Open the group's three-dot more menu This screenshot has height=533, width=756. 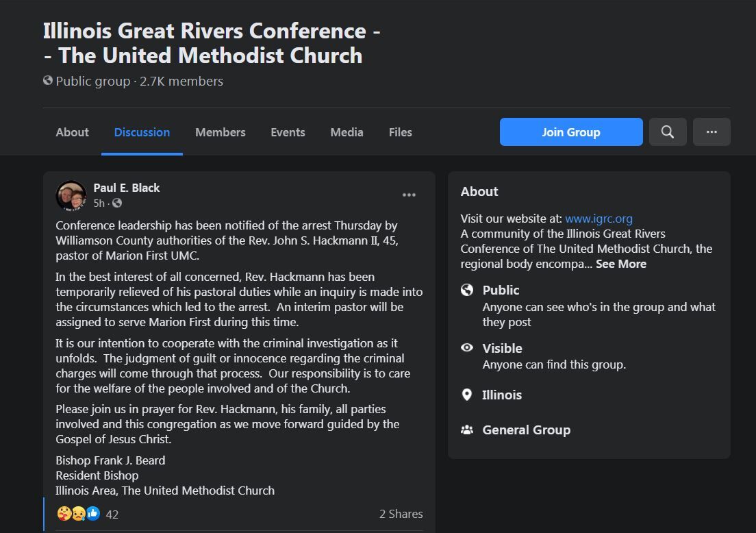(711, 132)
